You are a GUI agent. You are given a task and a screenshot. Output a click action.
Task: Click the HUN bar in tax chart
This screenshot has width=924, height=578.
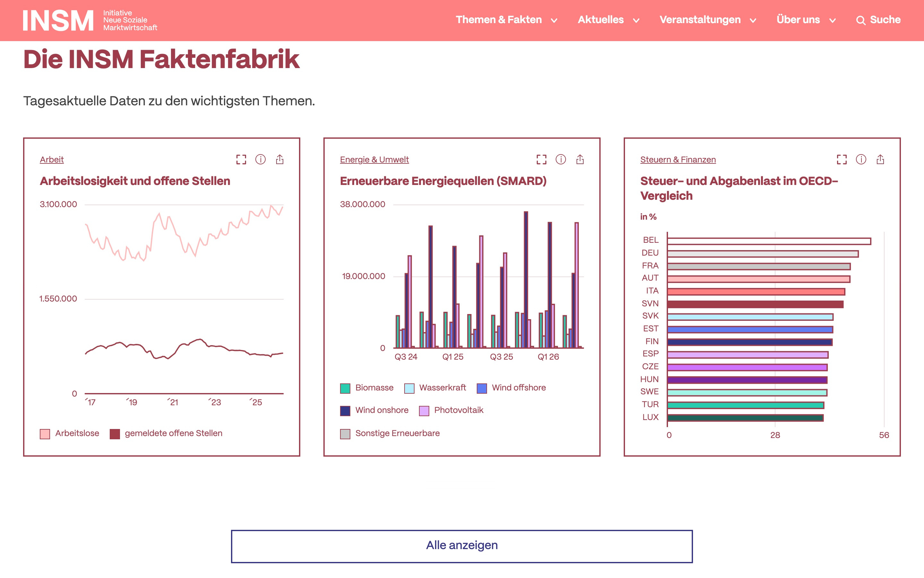(x=747, y=380)
